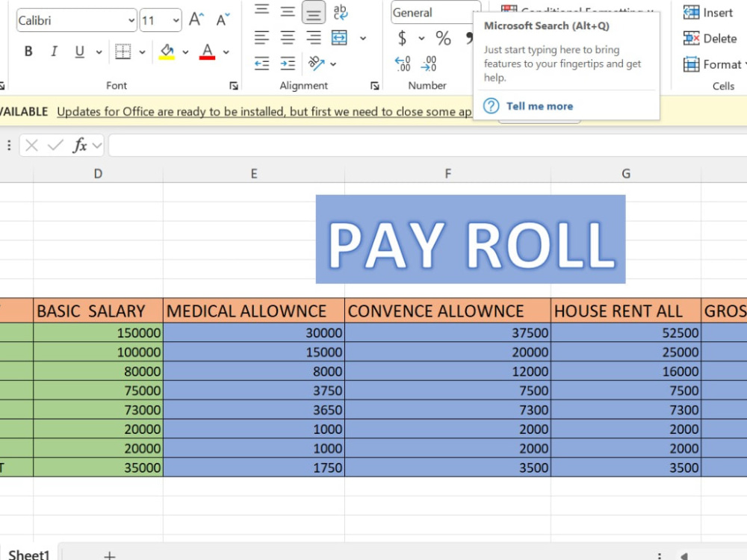Open borders dropdown arrow
Screen dimensions: 747x560
[x=142, y=52]
